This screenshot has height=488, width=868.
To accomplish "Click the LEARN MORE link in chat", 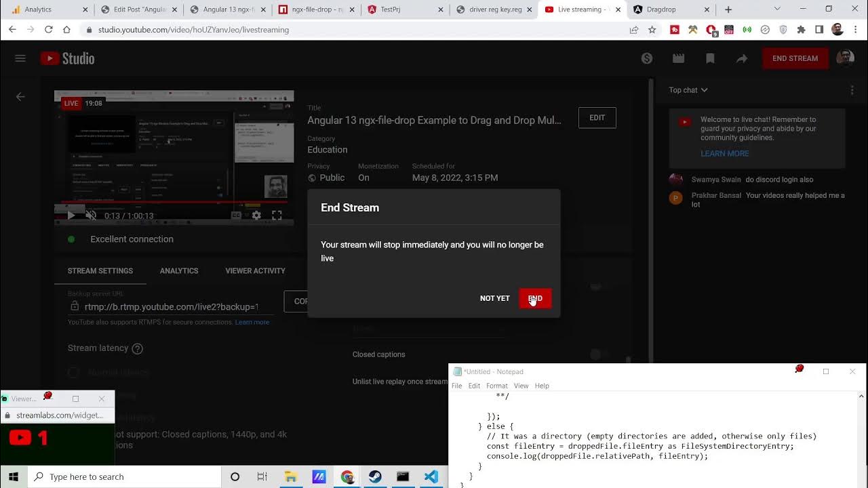I will (724, 154).
